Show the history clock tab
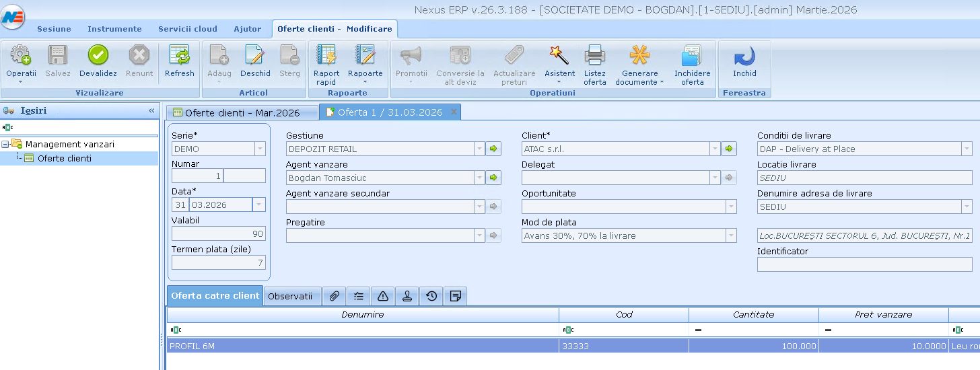 431,296
